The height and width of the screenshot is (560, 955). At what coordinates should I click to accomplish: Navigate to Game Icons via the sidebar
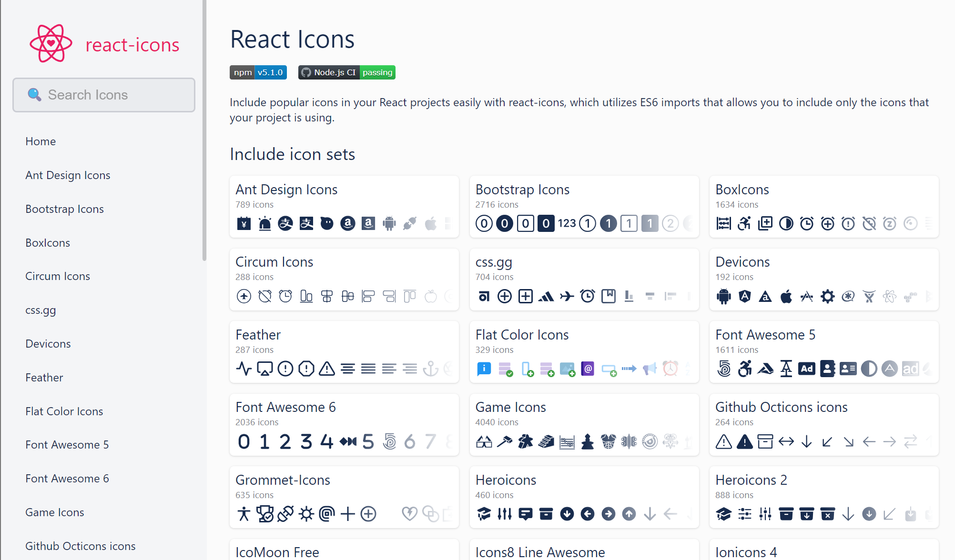click(55, 512)
